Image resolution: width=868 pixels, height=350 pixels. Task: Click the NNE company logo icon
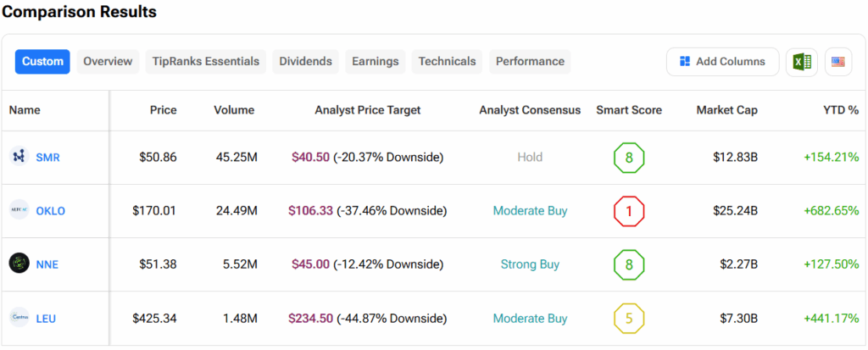[x=19, y=264]
